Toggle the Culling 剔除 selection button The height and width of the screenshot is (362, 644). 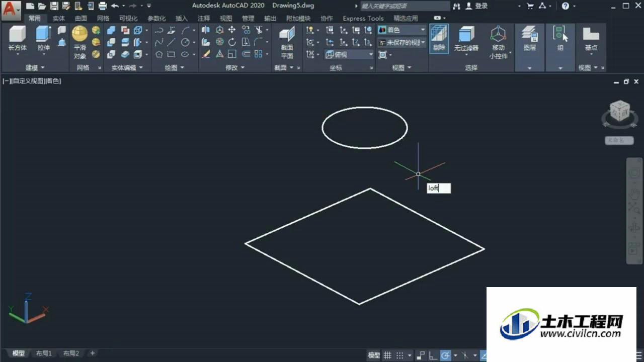(439, 39)
